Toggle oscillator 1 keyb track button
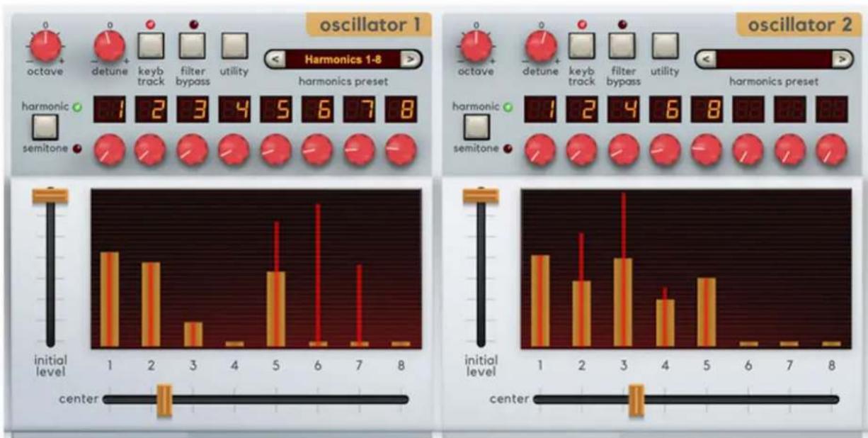Viewport: 868px width, 438px height. coord(150,45)
